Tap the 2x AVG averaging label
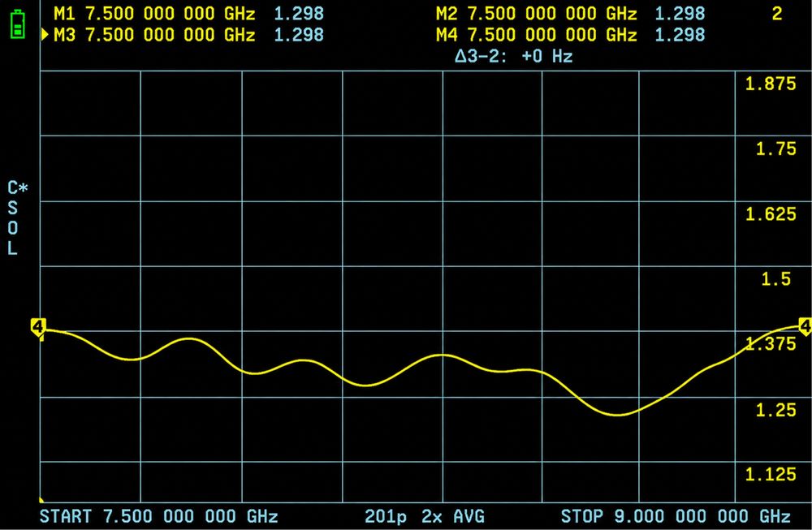The width and height of the screenshot is (812, 530). click(453, 516)
